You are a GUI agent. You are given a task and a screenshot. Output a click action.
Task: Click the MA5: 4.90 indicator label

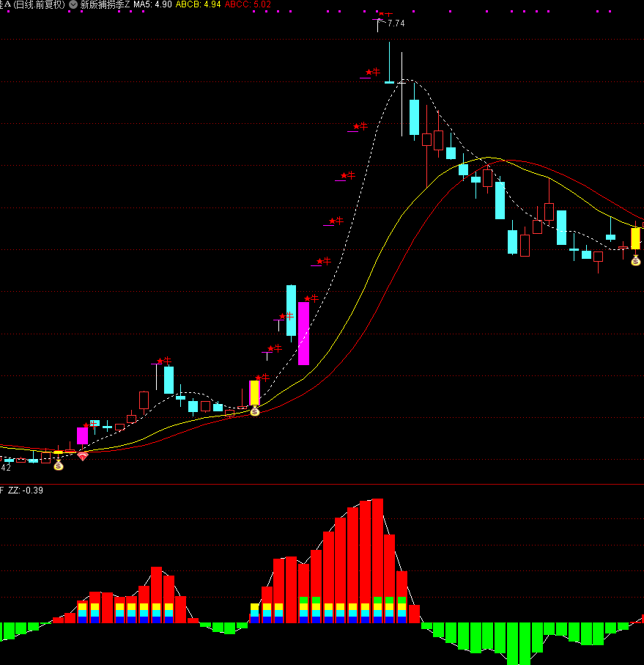pos(152,4)
